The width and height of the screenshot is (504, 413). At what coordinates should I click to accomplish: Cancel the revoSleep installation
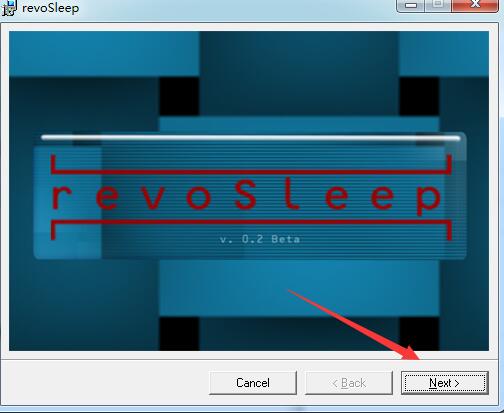click(253, 383)
